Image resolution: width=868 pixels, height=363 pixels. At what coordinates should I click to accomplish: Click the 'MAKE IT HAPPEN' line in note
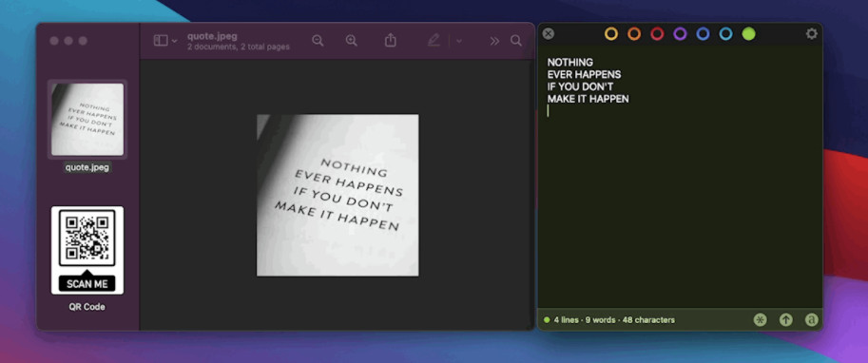pyautogui.click(x=588, y=99)
